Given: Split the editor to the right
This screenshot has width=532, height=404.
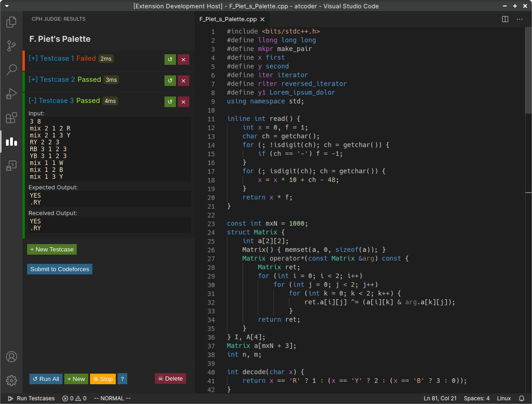Looking at the screenshot, I should pyautogui.click(x=505, y=19).
